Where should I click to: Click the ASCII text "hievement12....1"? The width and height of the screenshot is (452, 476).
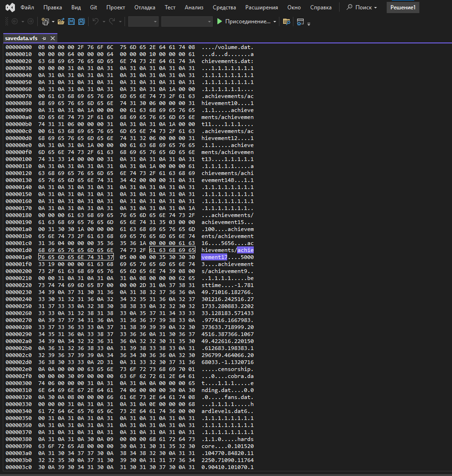[228, 138]
